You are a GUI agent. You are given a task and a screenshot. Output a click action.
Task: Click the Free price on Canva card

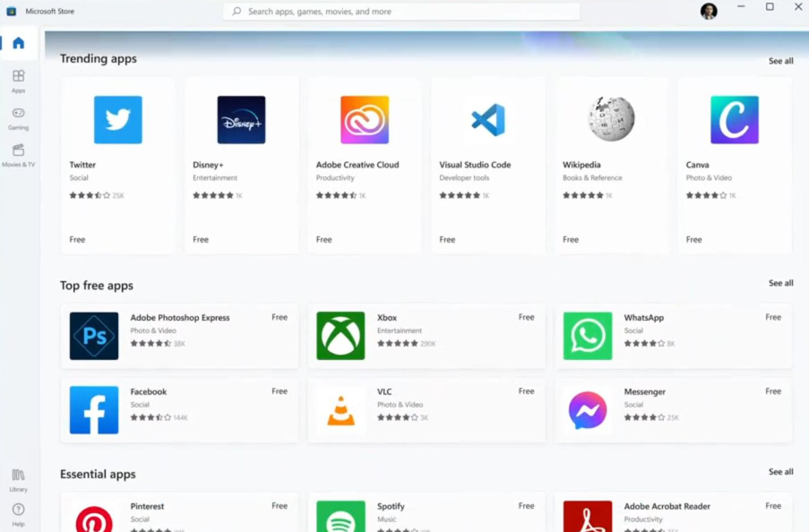pyautogui.click(x=694, y=239)
